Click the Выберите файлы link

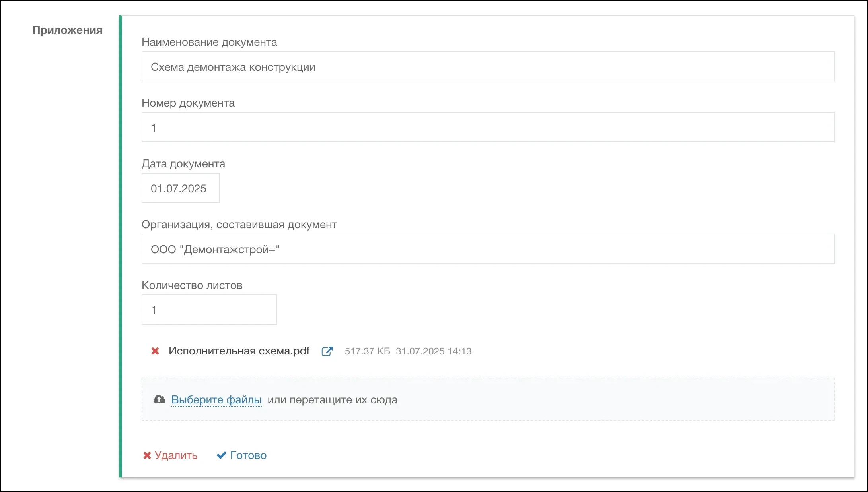[x=216, y=399]
